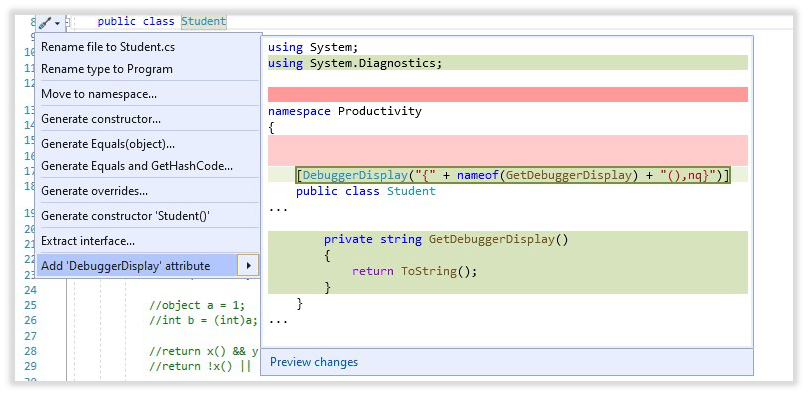809x396 pixels.
Task: Choose Generate Equals and GetHashCode...
Action: coord(137,166)
